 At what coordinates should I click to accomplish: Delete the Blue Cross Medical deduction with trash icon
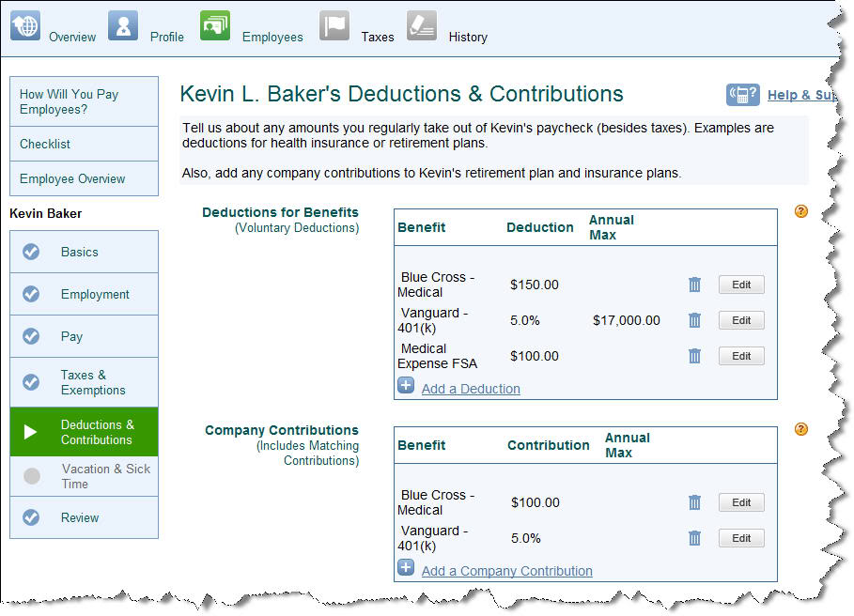pyautogui.click(x=694, y=285)
